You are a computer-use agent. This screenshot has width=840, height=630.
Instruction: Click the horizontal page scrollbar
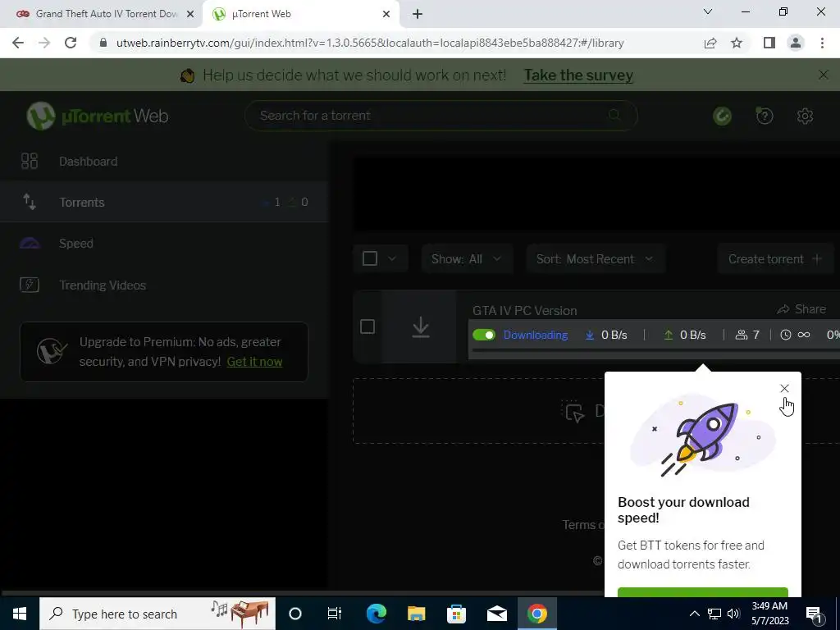pyautogui.click(x=303, y=593)
